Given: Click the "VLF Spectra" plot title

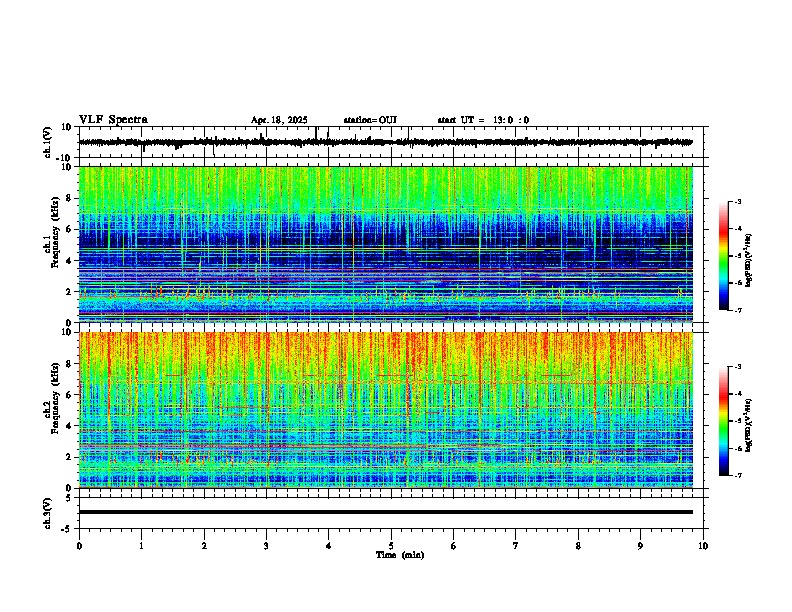Looking at the screenshot, I should [113, 120].
